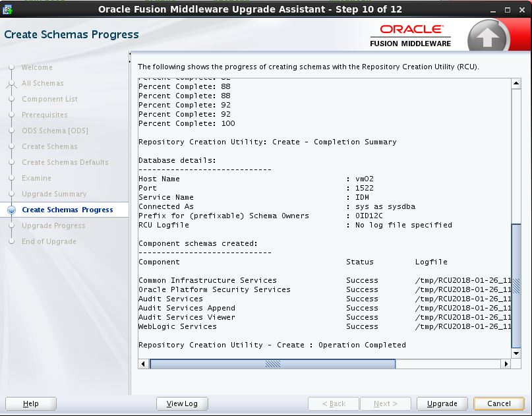The width and height of the screenshot is (532, 416).
Task: Click the Service Name IDM line
Action: tap(254, 197)
